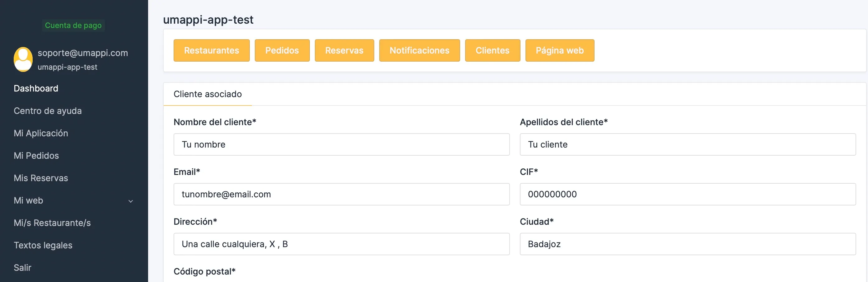Screen dimensions: 868x282
Task: Focus the Nombre del cliente field
Action: tap(341, 144)
